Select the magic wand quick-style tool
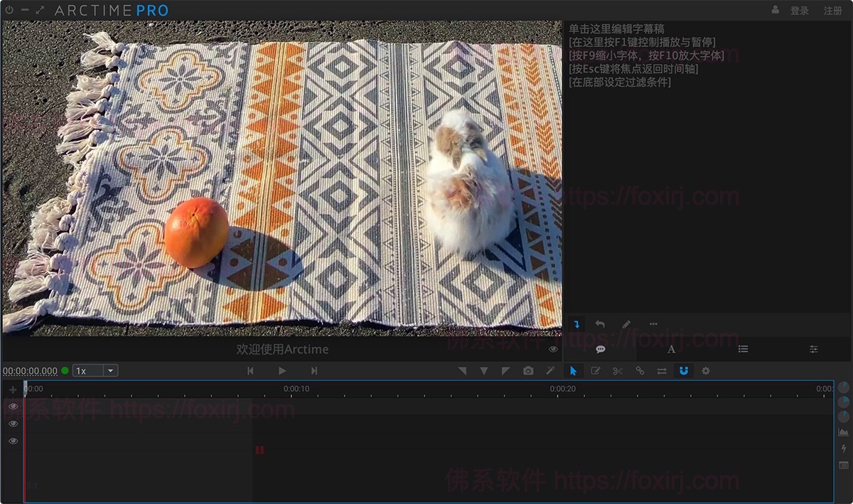This screenshot has height=504, width=853. click(x=549, y=370)
